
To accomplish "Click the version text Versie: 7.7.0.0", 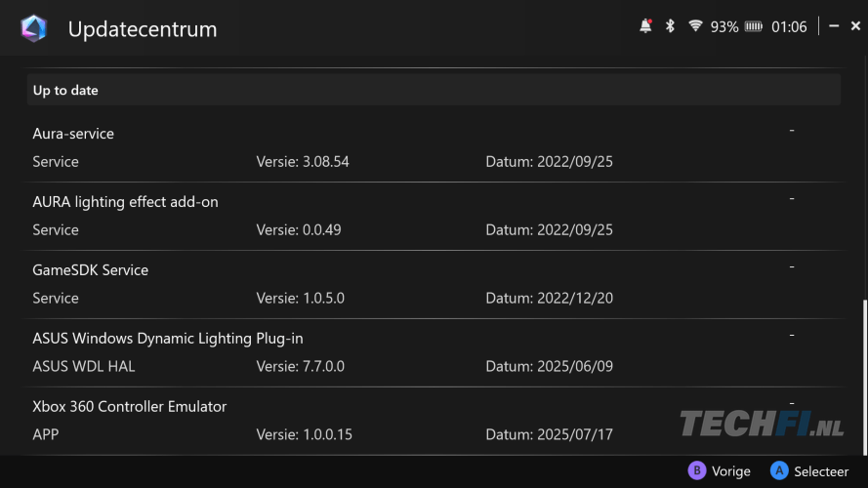I will click(x=300, y=367).
